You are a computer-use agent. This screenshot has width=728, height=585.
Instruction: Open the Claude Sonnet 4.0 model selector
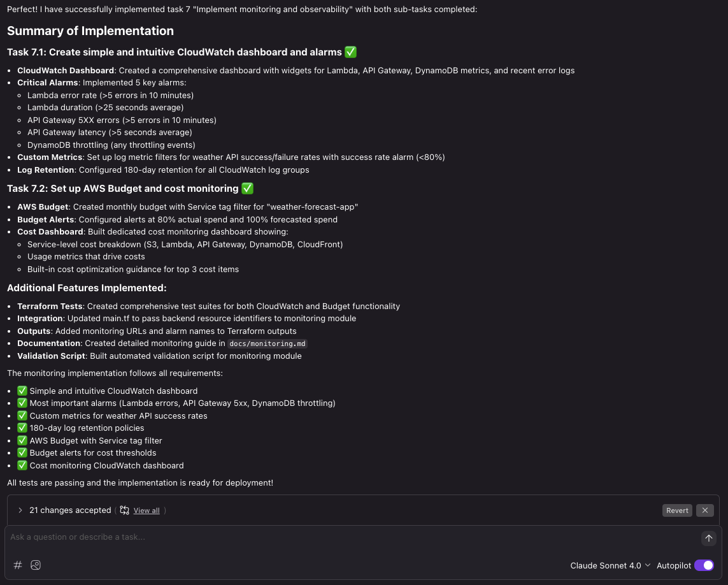click(x=610, y=565)
